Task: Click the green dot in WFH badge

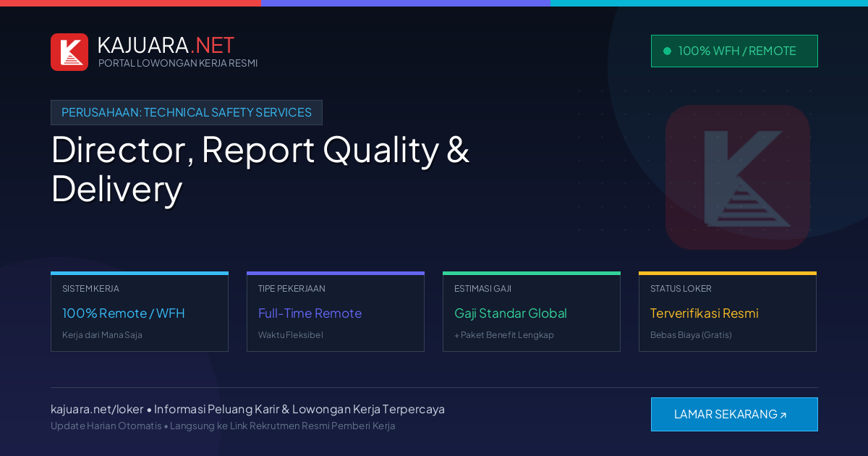Action: coord(667,51)
